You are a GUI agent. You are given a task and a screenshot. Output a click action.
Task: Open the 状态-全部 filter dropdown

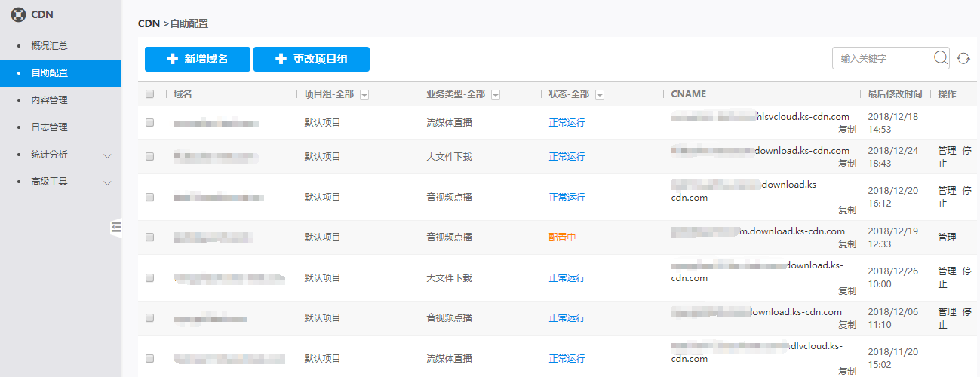pyautogui.click(x=600, y=94)
